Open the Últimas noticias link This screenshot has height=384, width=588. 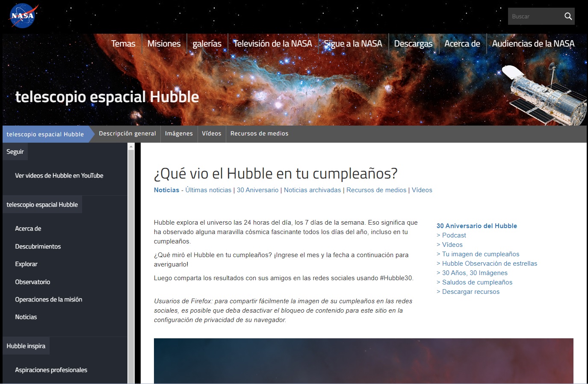208,190
